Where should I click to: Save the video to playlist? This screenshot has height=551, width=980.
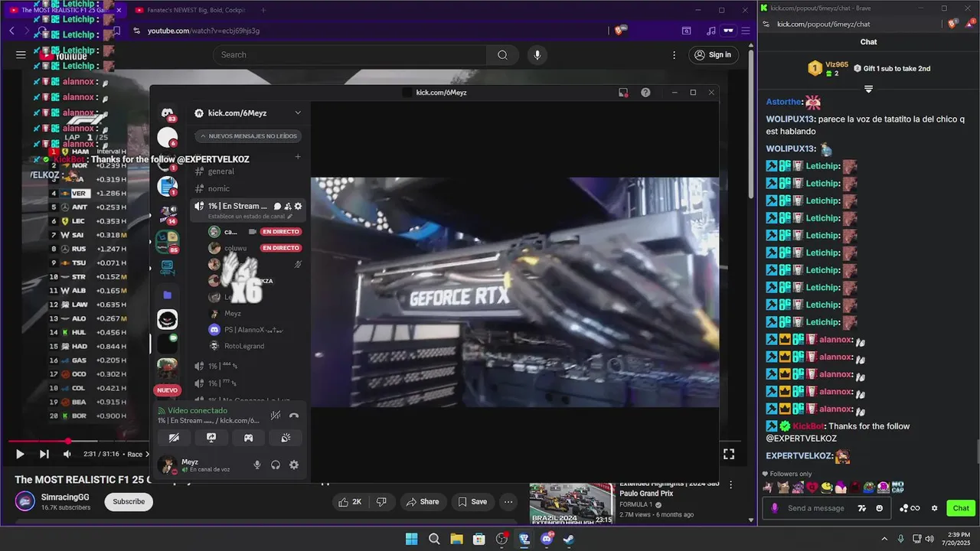[x=472, y=501]
